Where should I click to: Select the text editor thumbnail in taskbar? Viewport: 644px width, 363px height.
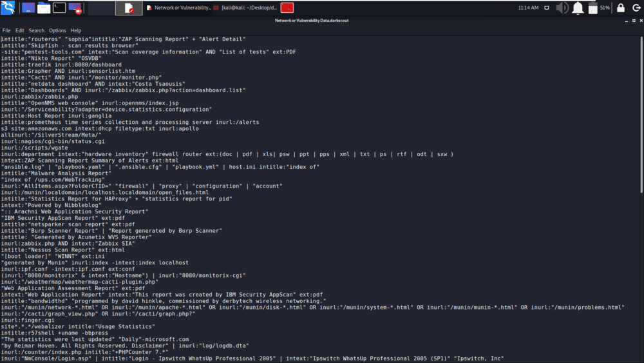click(x=129, y=7)
